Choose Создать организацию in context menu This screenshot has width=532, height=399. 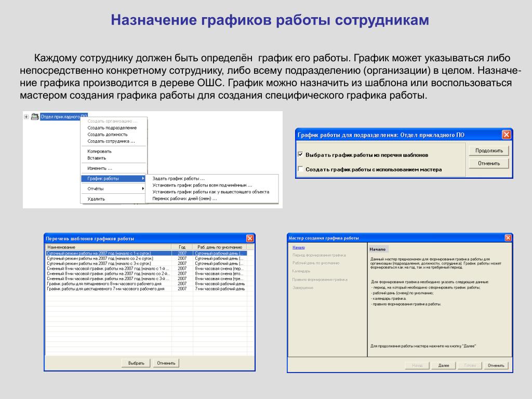(x=112, y=121)
